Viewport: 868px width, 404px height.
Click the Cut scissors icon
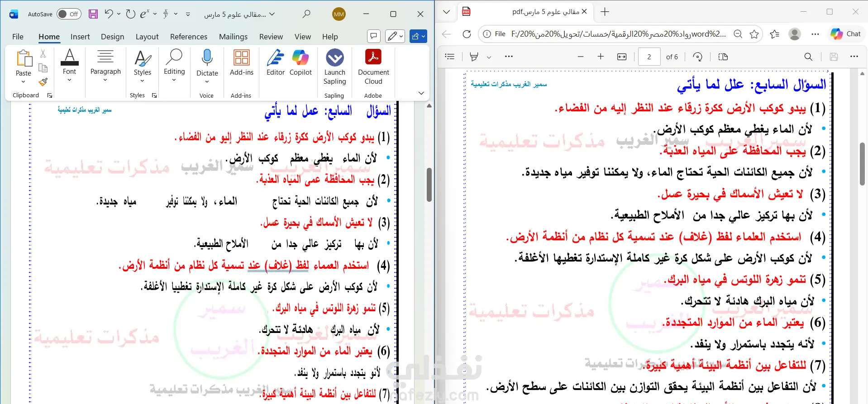click(43, 54)
